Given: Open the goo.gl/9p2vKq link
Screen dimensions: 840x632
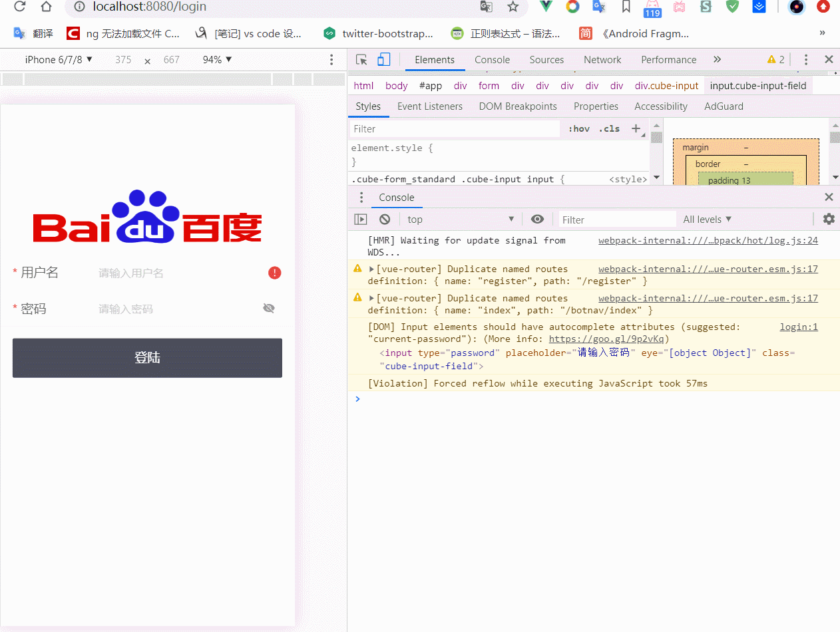Looking at the screenshot, I should click(606, 339).
